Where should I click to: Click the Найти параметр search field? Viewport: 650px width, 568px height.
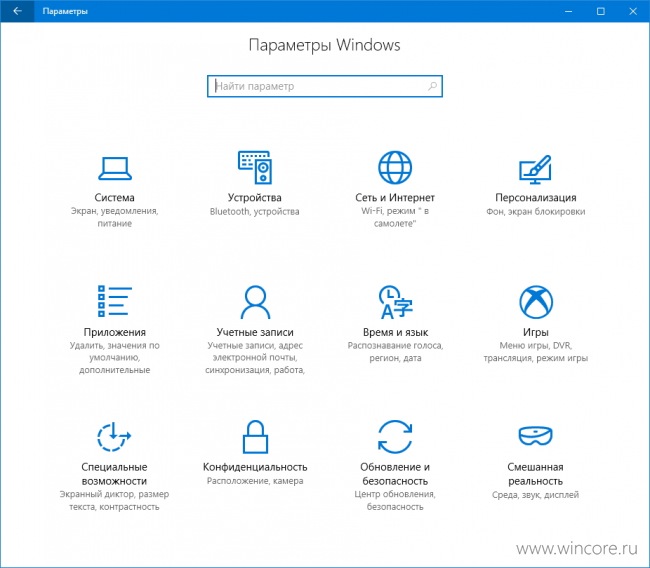[325, 86]
